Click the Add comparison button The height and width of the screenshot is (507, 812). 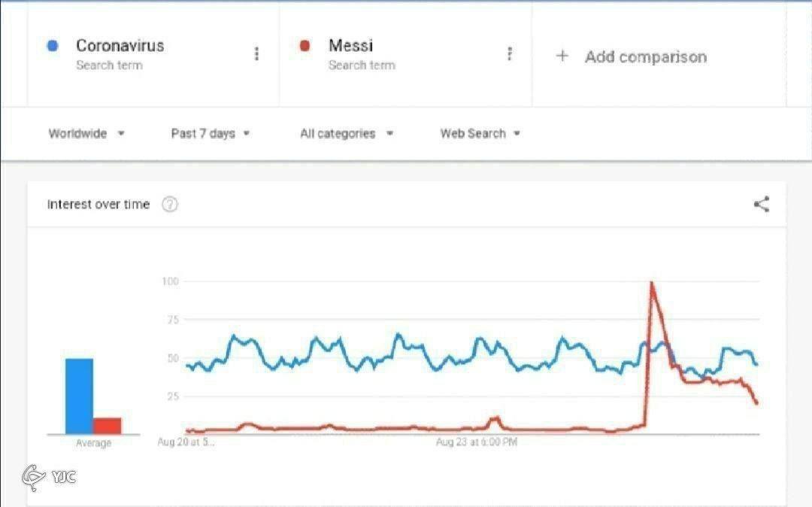pos(645,56)
